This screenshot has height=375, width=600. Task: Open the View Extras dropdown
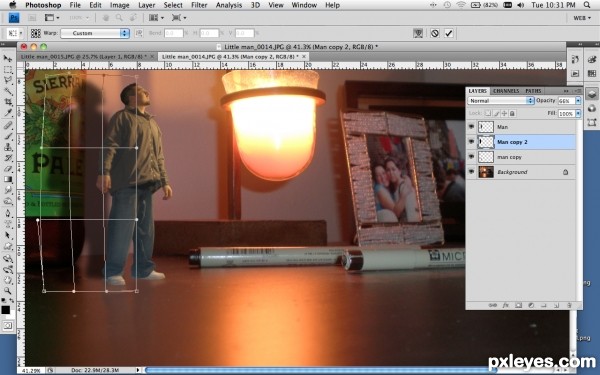point(52,18)
